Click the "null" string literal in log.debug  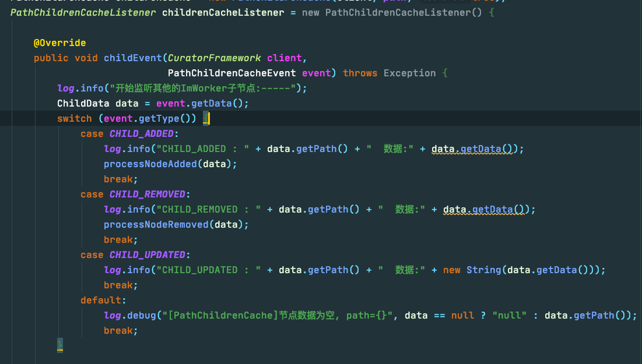pos(509,316)
